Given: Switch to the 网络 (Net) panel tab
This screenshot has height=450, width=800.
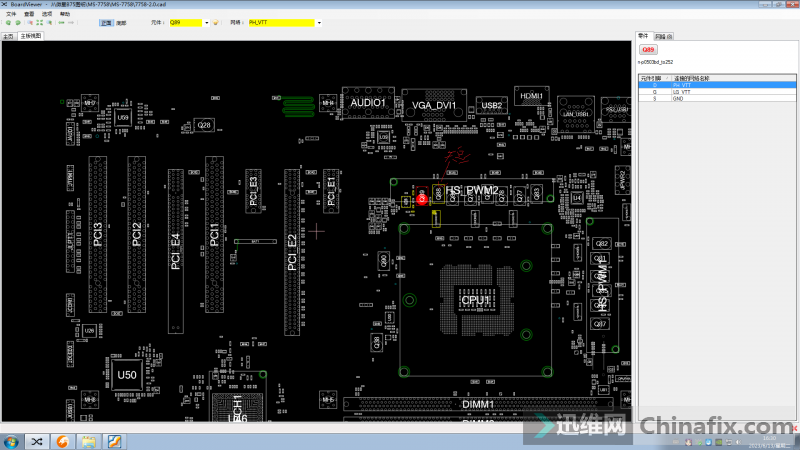Looking at the screenshot, I should click(x=661, y=35).
